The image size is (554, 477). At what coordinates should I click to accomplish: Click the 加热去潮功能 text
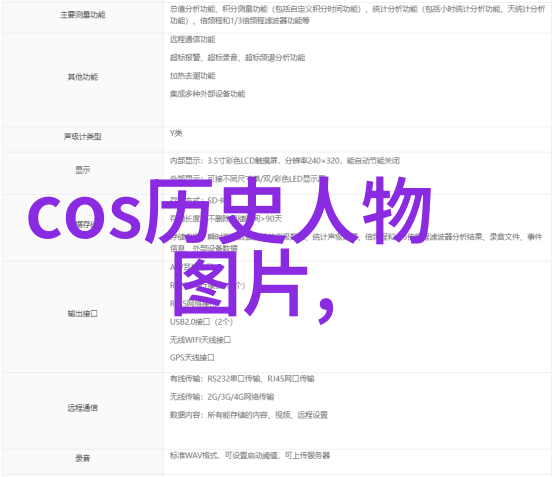pos(193,76)
